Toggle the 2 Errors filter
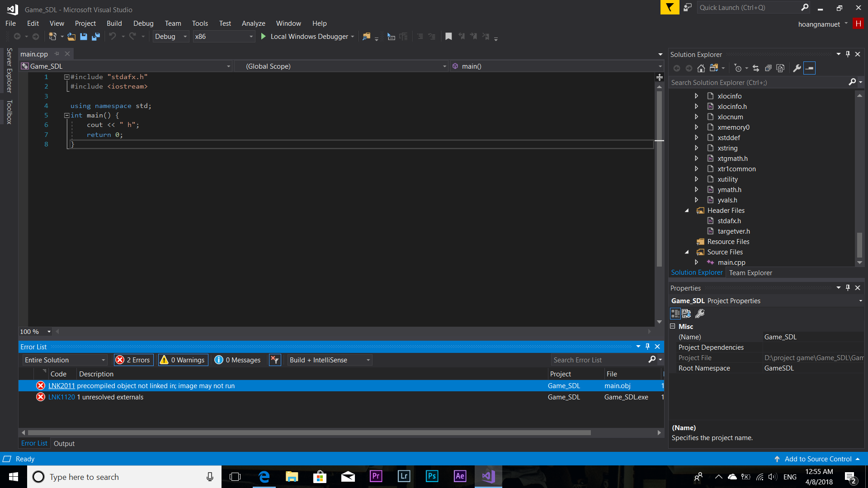 (x=134, y=360)
